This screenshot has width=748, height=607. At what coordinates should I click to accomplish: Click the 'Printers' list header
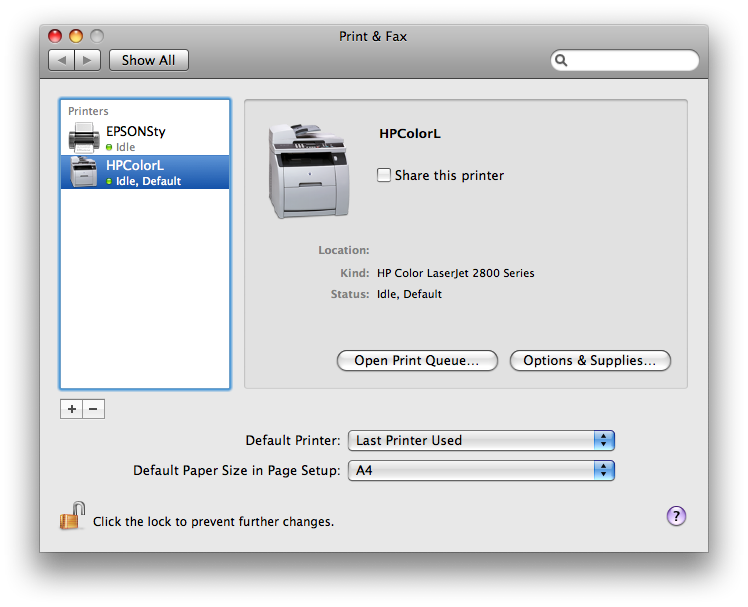pyautogui.click(x=88, y=111)
